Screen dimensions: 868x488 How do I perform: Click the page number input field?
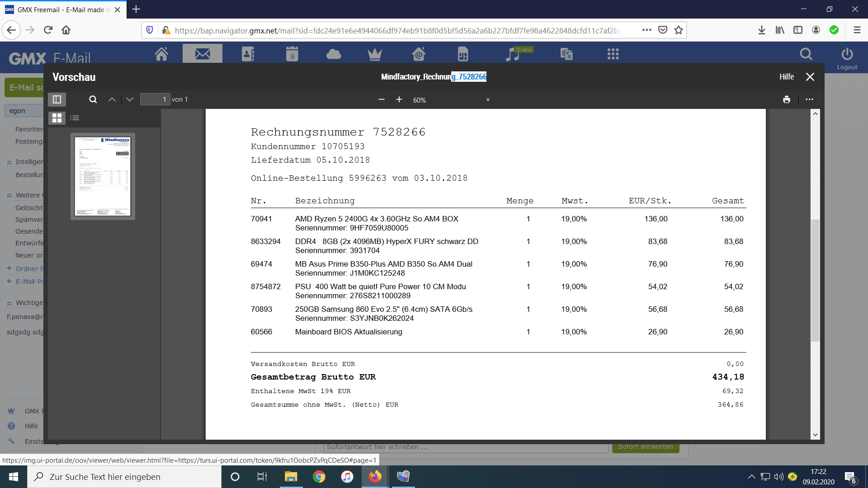pyautogui.click(x=155, y=99)
